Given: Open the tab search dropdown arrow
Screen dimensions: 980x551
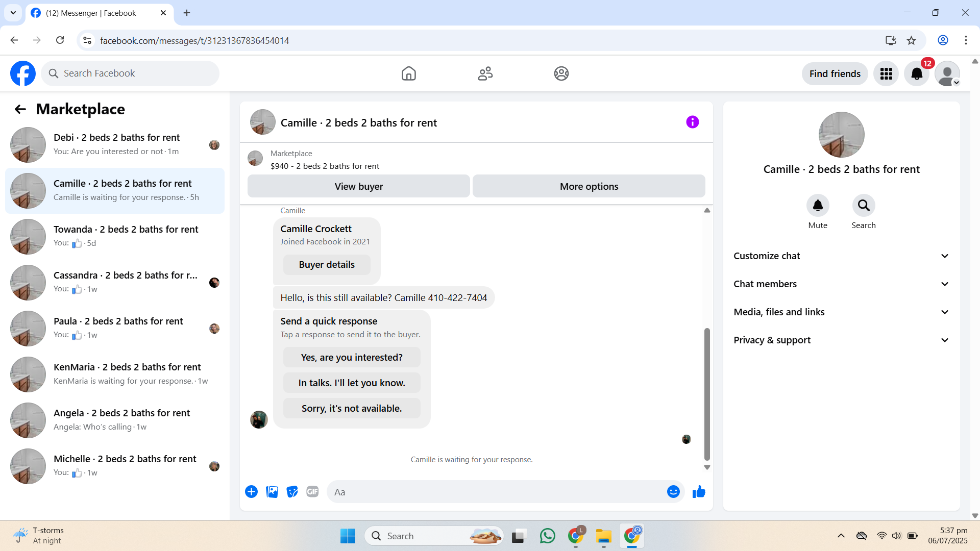Looking at the screenshot, I should click(x=13, y=13).
